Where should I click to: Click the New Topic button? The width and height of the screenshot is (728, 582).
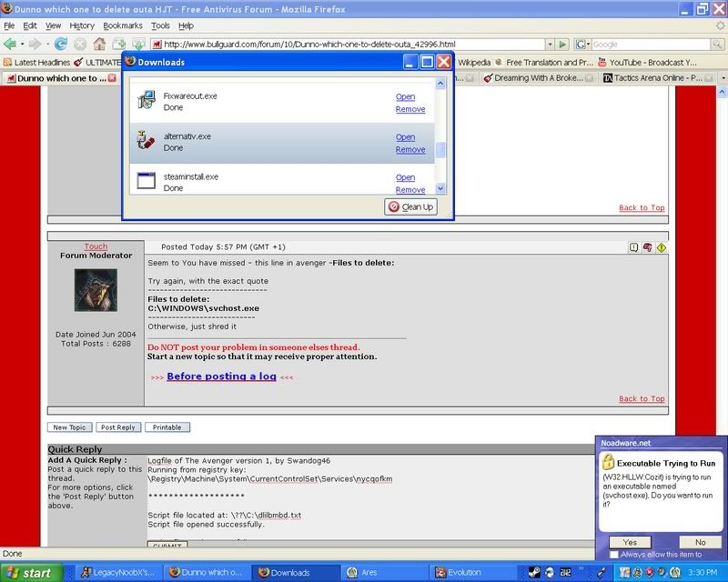[70, 427]
